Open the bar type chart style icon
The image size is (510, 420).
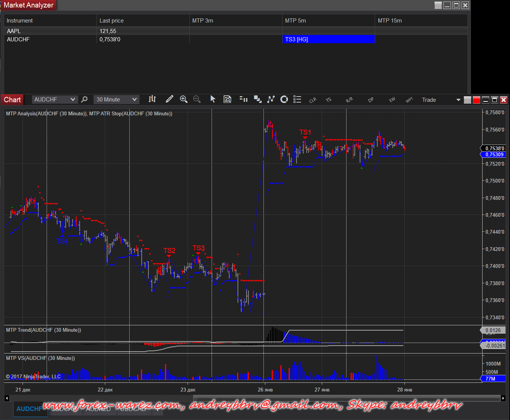coord(152,99)
